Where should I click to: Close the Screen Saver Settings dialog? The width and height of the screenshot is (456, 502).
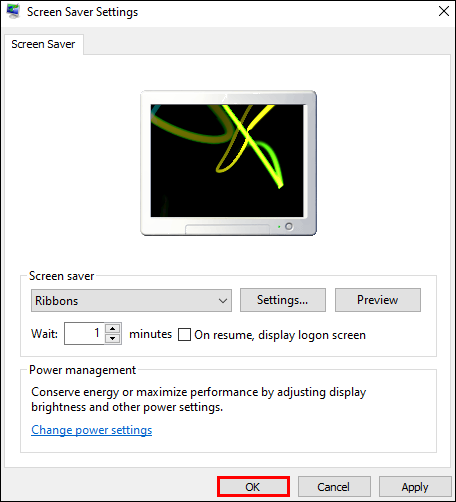tap(444, 12)
